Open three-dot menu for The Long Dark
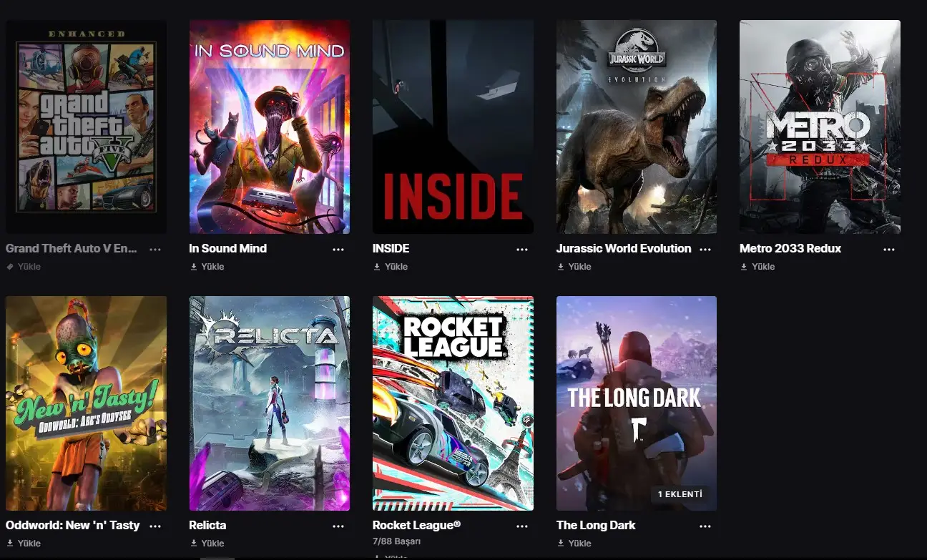Viewport: 927px width, 560px height. (x=705, y=526)
